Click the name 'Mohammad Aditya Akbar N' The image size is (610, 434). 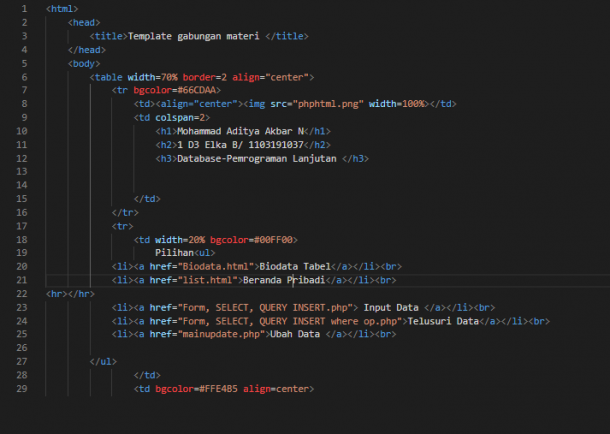pos(240,131)
